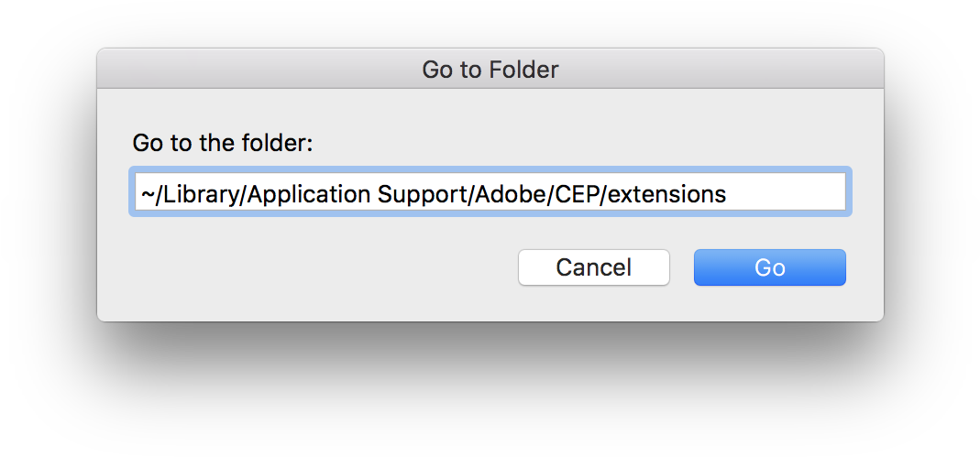This screenshot has width=980, height=457.
Task: Click the word "extensions" in the path
Action: 670,193
